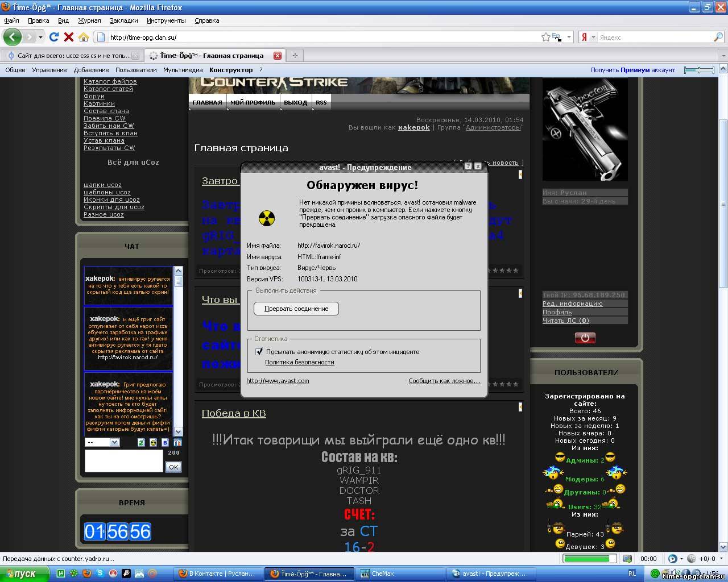Image resolution: width=728 pixels, height=582 pixels.
Task: Open the Конструктор admin menu
Action: 231,70
